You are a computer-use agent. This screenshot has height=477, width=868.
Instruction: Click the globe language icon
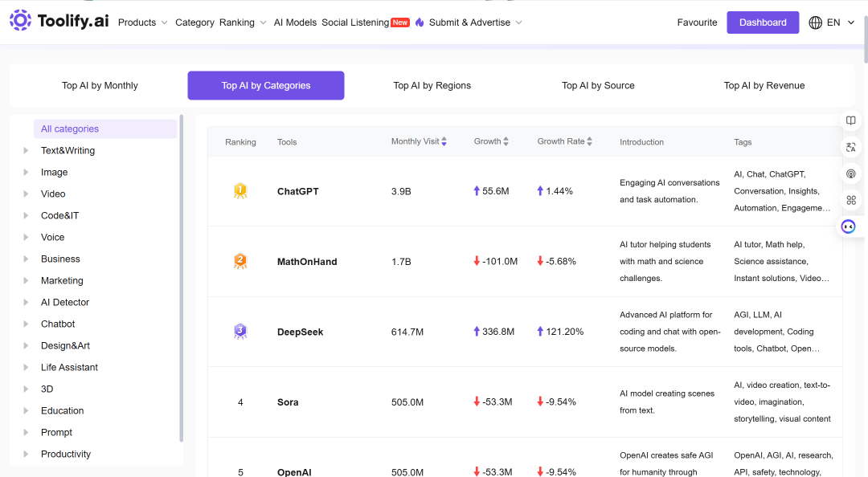pos(815,22)
